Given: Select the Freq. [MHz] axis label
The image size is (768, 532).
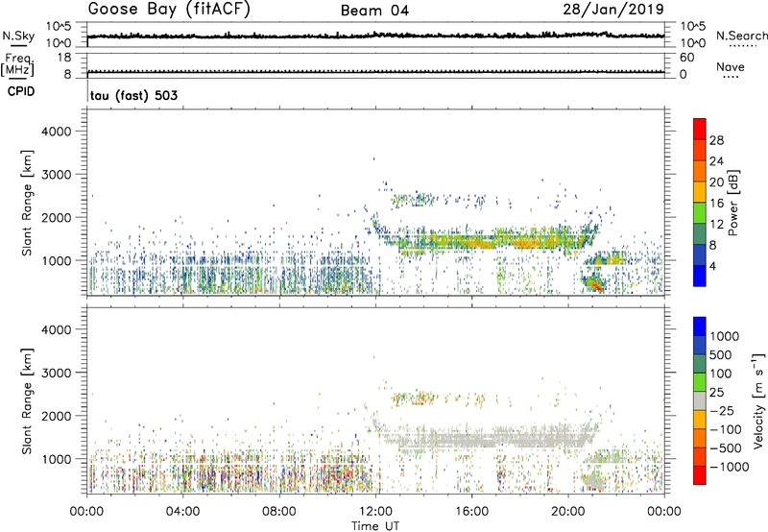Looking at the screenshot, I should 17,65.
